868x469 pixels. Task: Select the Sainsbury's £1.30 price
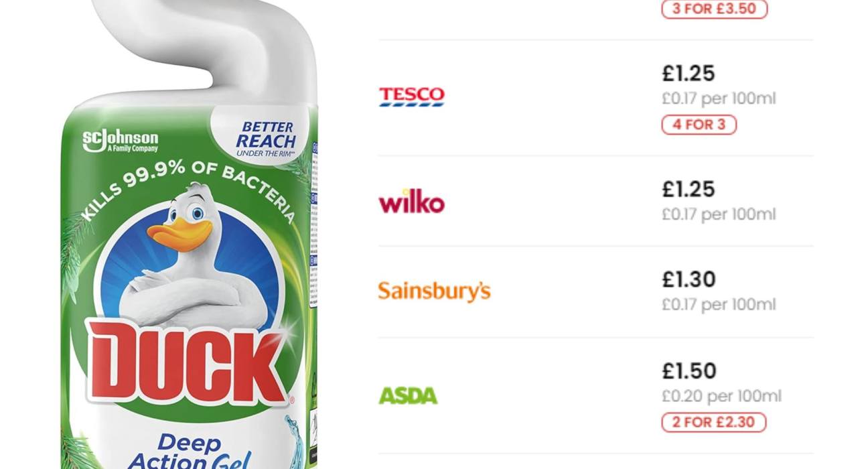[x=689, y=279]
